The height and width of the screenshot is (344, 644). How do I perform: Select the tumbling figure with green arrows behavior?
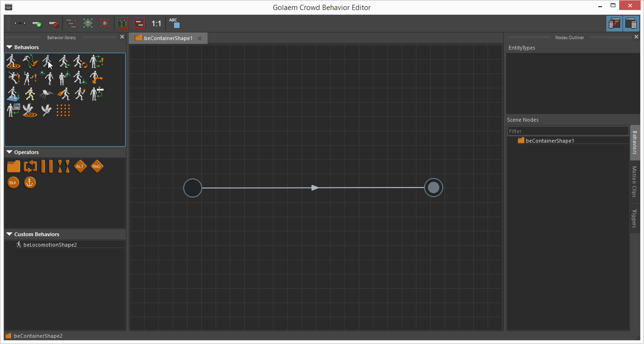click(30, 62)
